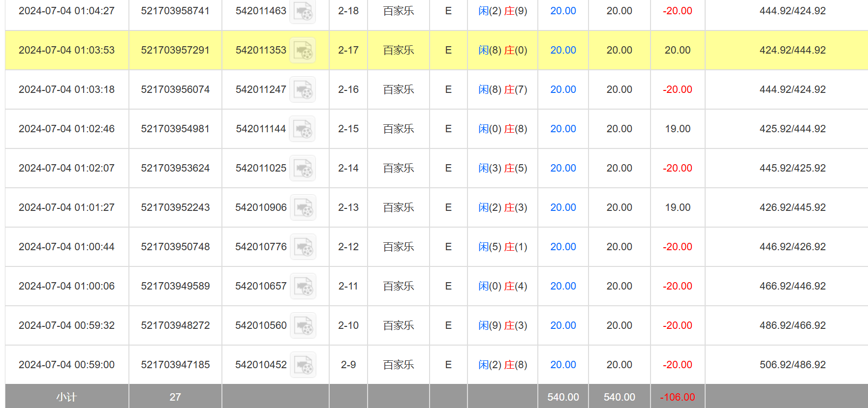
Task: Click replay icon beside 542010776
Action: pyautogui.click(x=303, y=247)
